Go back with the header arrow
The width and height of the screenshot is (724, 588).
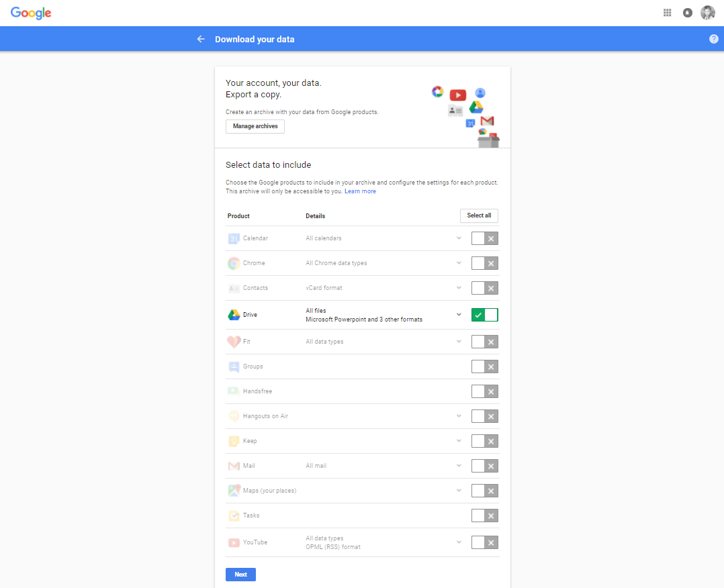tap(201, 39)
